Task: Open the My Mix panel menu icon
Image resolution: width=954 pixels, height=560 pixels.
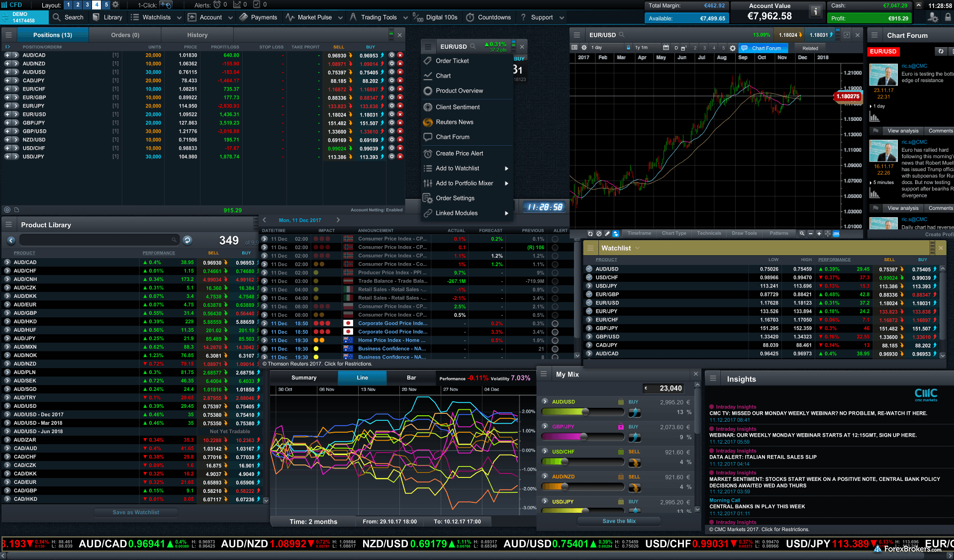Action: [x=544, y=374]
